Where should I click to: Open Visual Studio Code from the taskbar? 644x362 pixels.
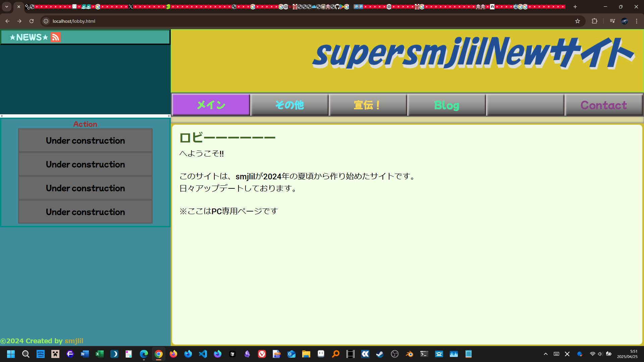click(x=203, y=354)
